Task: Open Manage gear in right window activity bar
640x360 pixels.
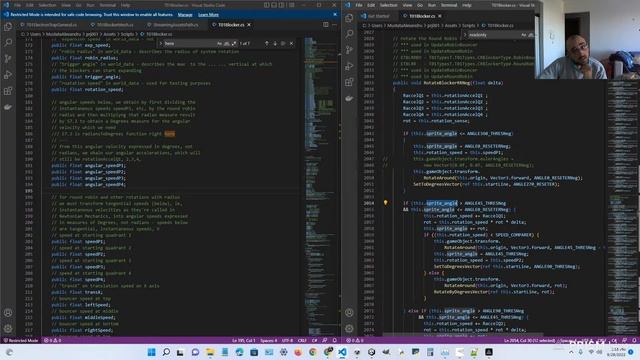Action: click(x=349, y=328)
